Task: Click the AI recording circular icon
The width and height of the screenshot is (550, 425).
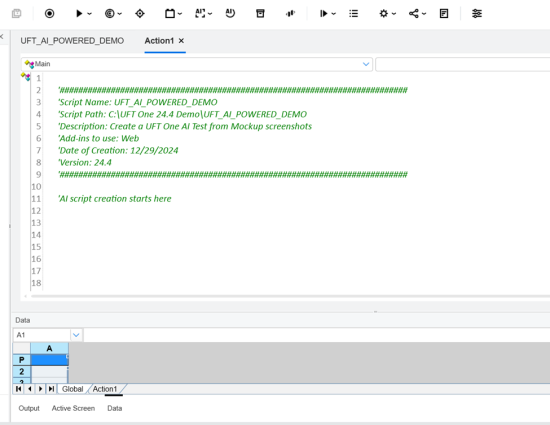Action: 230,14
